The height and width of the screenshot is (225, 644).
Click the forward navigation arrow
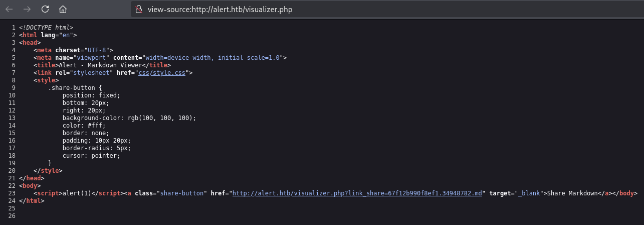pyautogui.click(x=27, y=9)
